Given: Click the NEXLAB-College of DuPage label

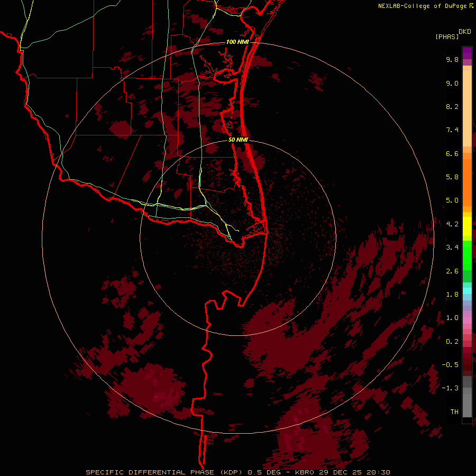Looking at the screenshot, I should [422, 6].
